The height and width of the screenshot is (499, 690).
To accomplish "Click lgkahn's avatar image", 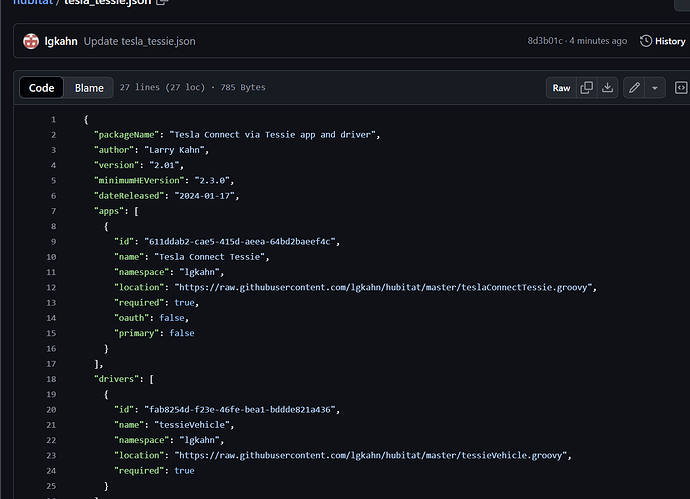I will pos(32,41).
